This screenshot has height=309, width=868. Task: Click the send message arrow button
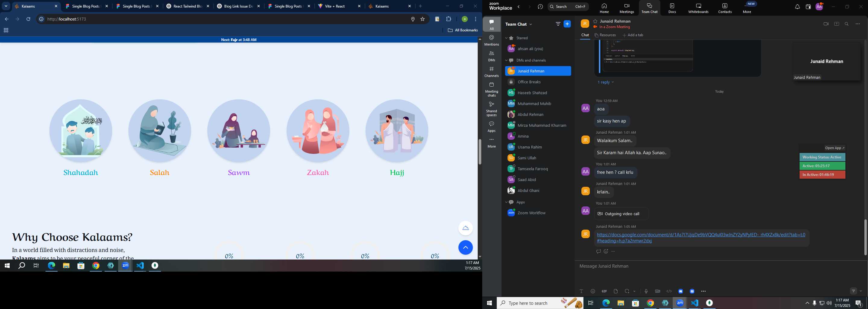point(853,291)
